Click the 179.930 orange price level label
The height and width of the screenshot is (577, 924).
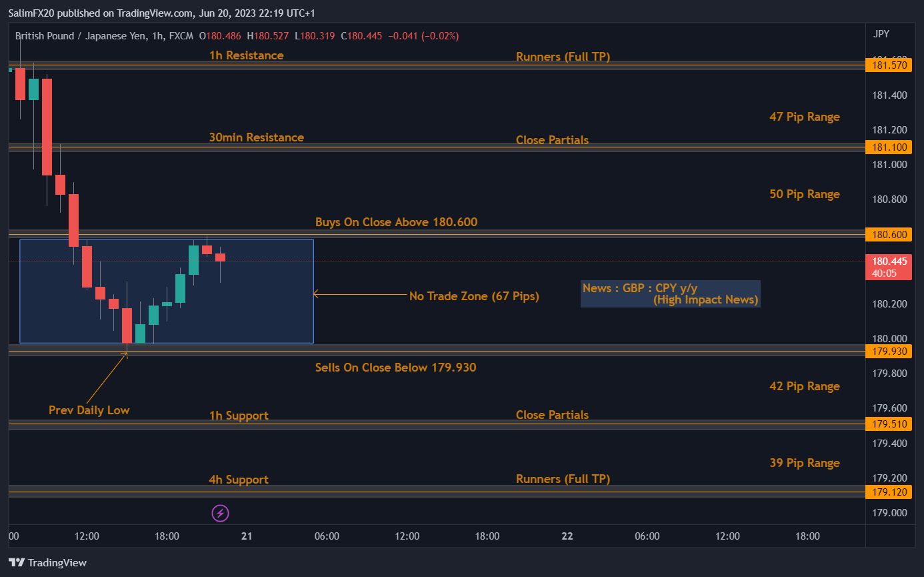tap(890, 351)
